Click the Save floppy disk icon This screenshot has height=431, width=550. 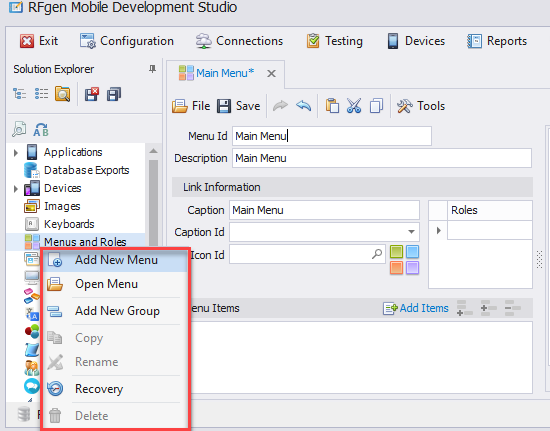tap(224, 106)
